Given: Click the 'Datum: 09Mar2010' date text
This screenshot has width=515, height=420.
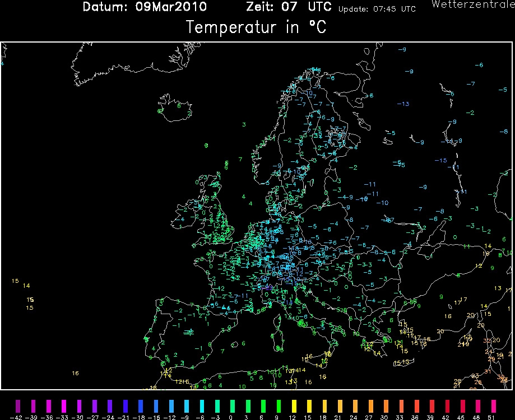Looking at the screenshot, I should (145, 7).
